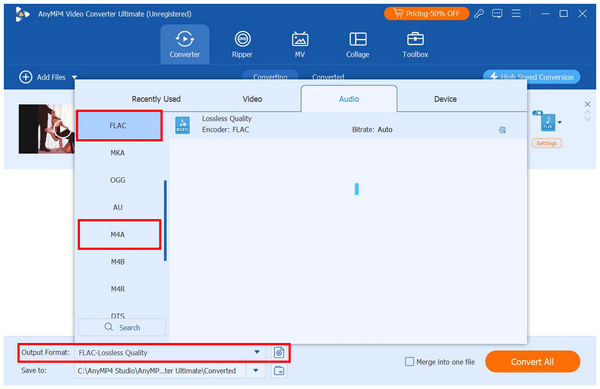The image size is (600, 389).
Task: Open the MV maker module
Action: point(300,44)
